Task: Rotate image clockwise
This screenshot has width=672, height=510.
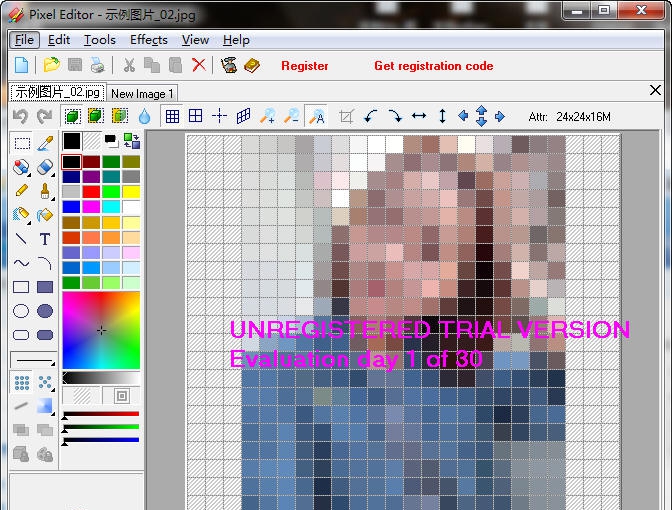Action: coord(395,116)
